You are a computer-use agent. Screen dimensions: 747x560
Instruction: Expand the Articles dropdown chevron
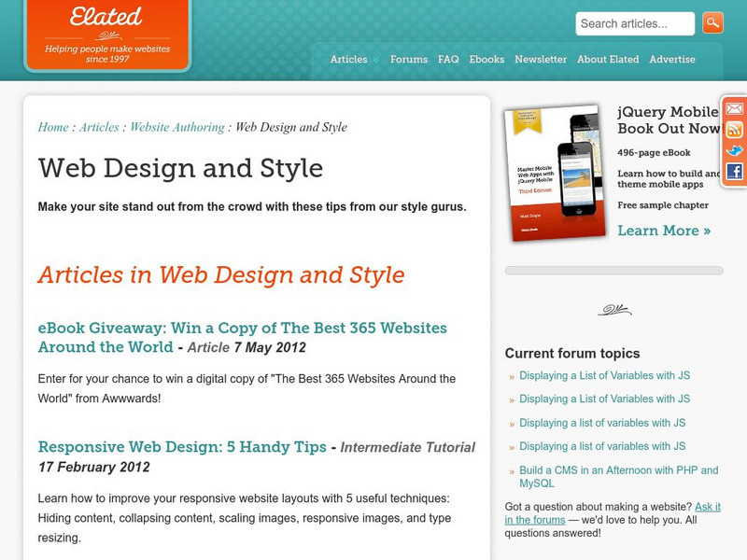coord(374,59)
